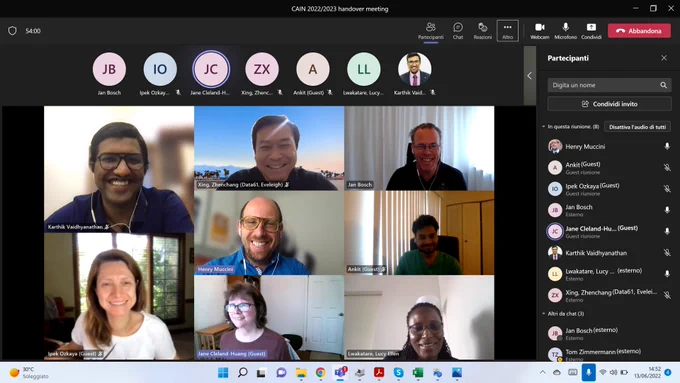This screenshot has width=680, height=383.
Task: Collapse the participant strip with the arrow
Action: [530, 75]
